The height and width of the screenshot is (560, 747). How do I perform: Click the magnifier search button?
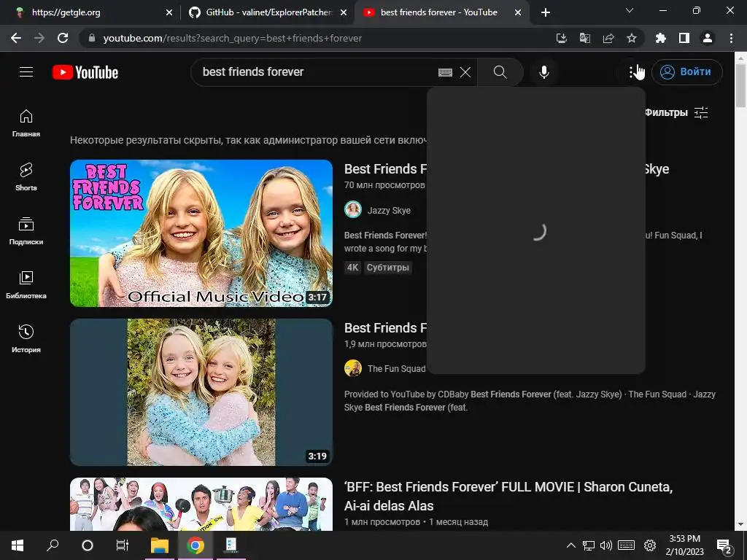(x=500, y=72)
